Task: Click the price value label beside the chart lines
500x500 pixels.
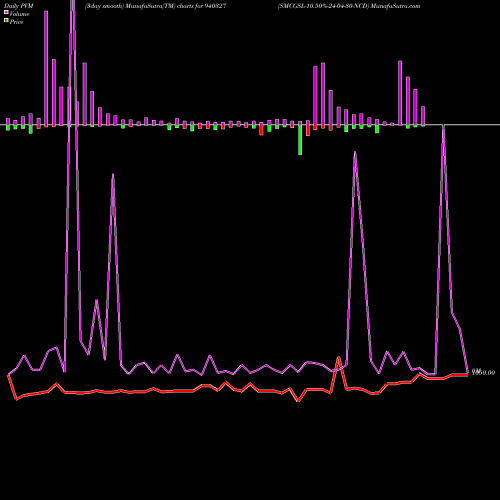Action: (483, 372)
